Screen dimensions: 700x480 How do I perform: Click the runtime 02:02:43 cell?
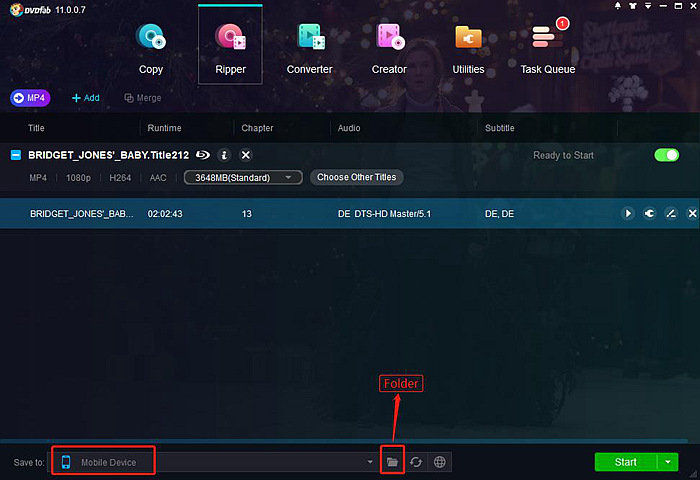(165, 214)
